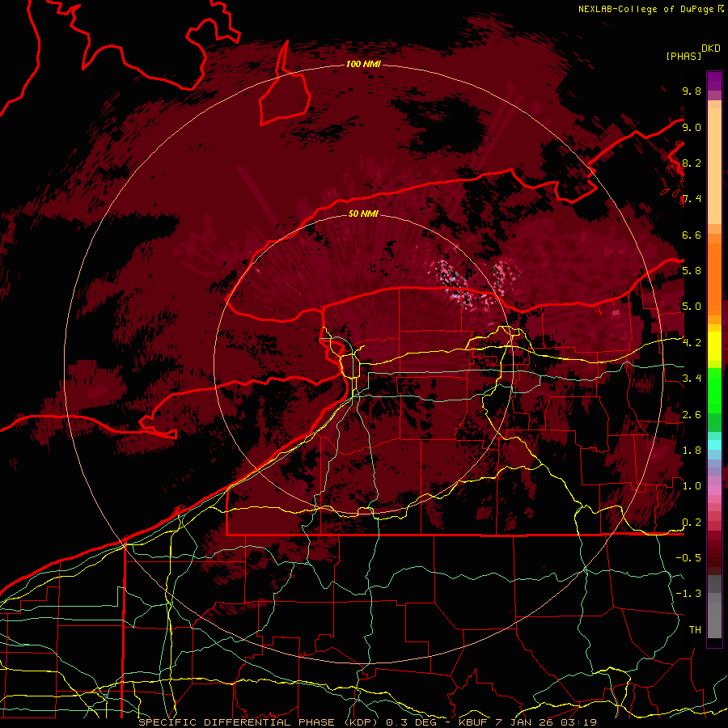Screen dimensions: 728x728
Task: Pick the pale peach color bar segment
Action: [x=714, y=167]
